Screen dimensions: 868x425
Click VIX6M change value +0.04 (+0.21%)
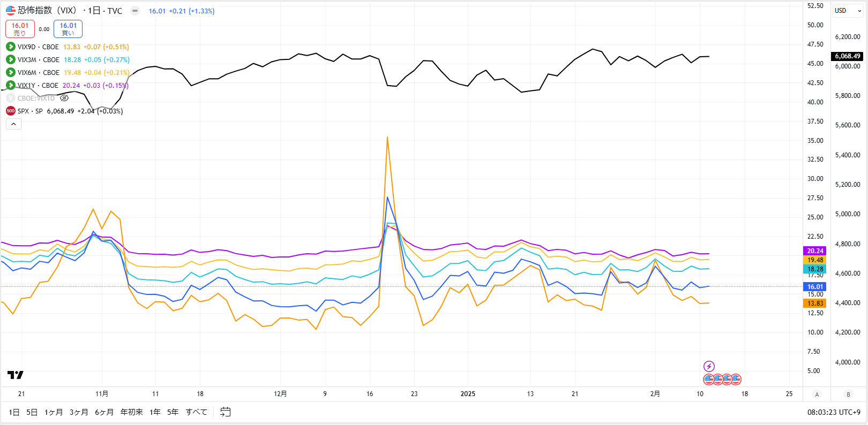pyautogui.click(x=107, y=73)
